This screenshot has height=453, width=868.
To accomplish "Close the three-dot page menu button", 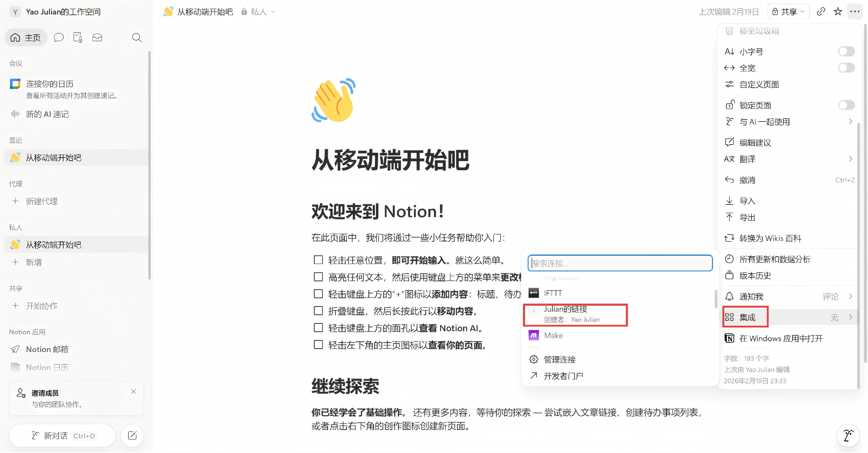I will (x=855, y=12).
